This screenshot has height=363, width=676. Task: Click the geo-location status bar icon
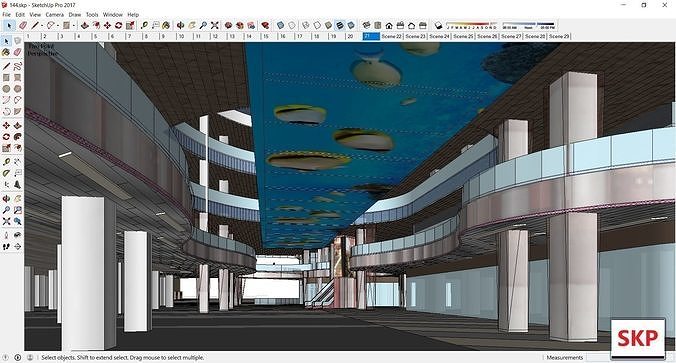(x=6, y=357)
